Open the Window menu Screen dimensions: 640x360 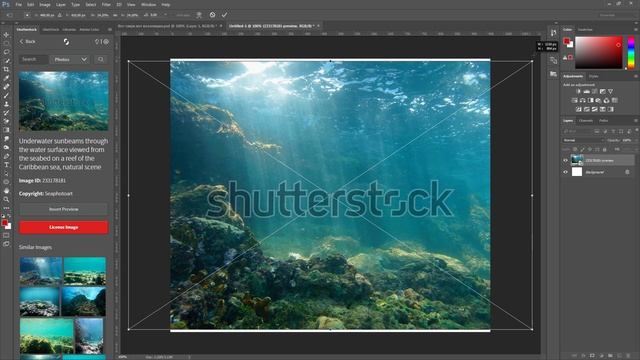tap(148, 4)
